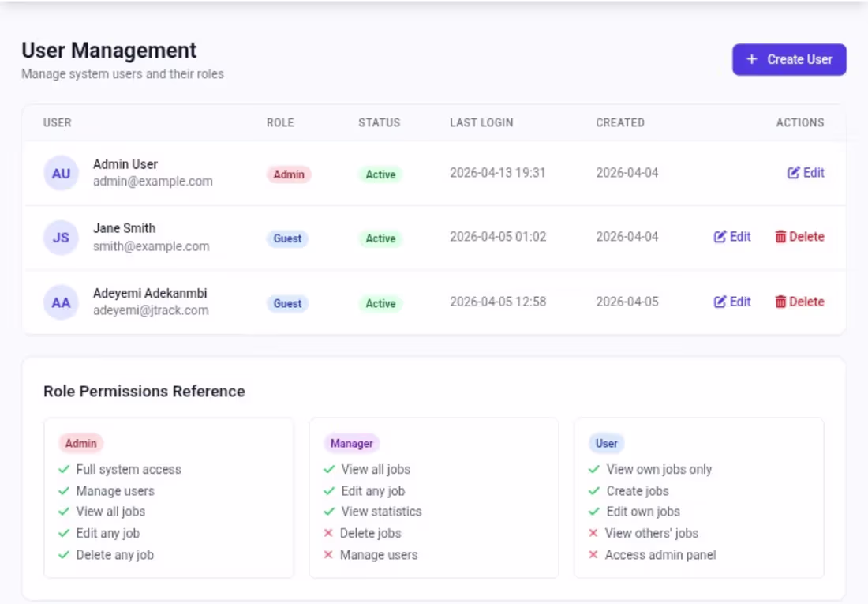Click the AA avatar circle for Adeyemi Adekanmbi
This screenshot has width=868, height=604.
coord(61,302)
